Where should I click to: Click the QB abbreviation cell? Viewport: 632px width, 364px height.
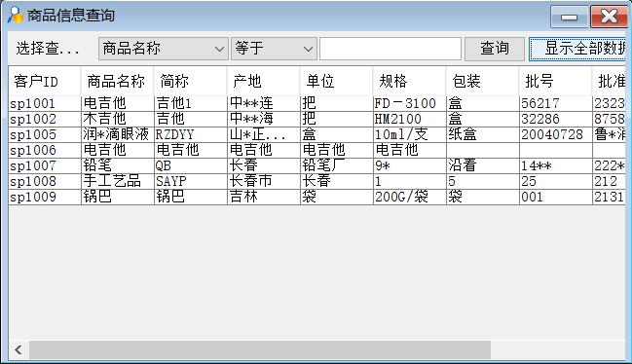click(x=190, y=165)
